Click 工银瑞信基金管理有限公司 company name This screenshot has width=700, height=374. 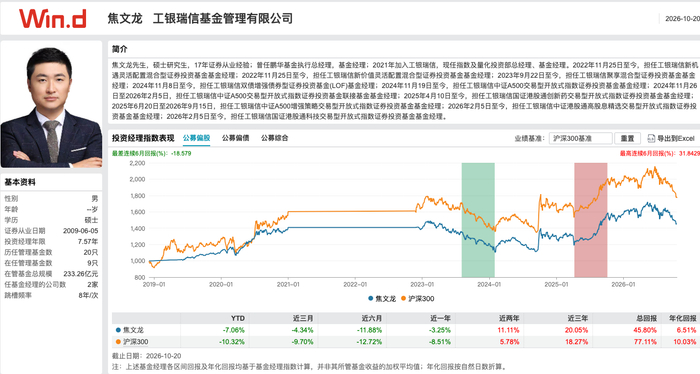coord(223,18)
